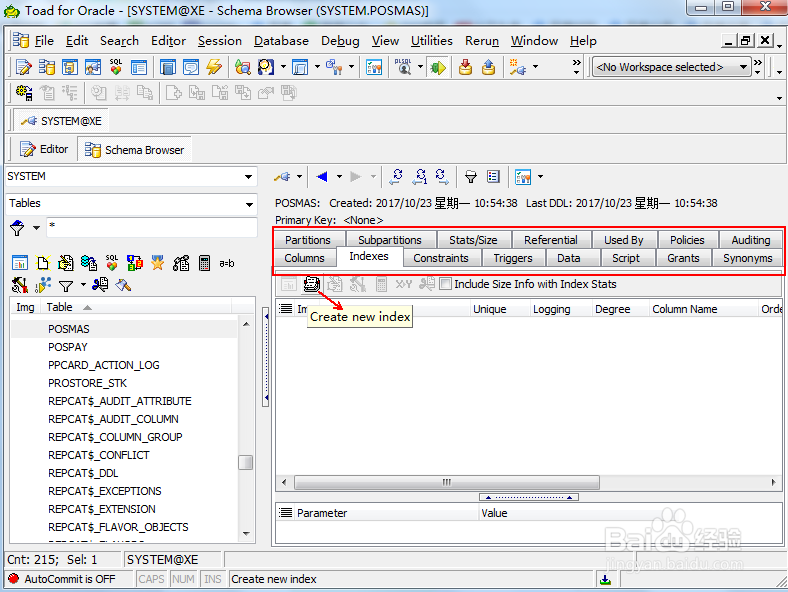The width and height of the screenshot is (788, 592).
Task: Open the Utilities menu
Action: 431,41
